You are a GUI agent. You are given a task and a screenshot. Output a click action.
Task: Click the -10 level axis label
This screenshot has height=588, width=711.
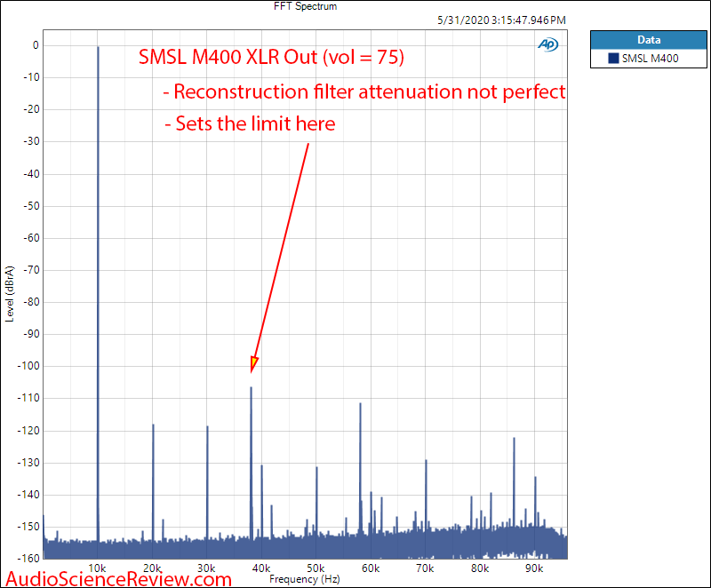click(x=31, y=77)
